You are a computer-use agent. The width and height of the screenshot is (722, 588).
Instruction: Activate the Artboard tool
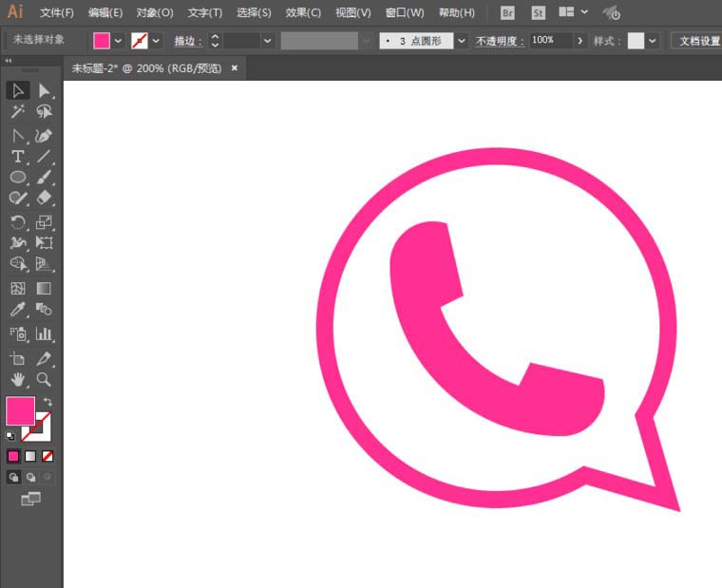[x=18, y=358]
